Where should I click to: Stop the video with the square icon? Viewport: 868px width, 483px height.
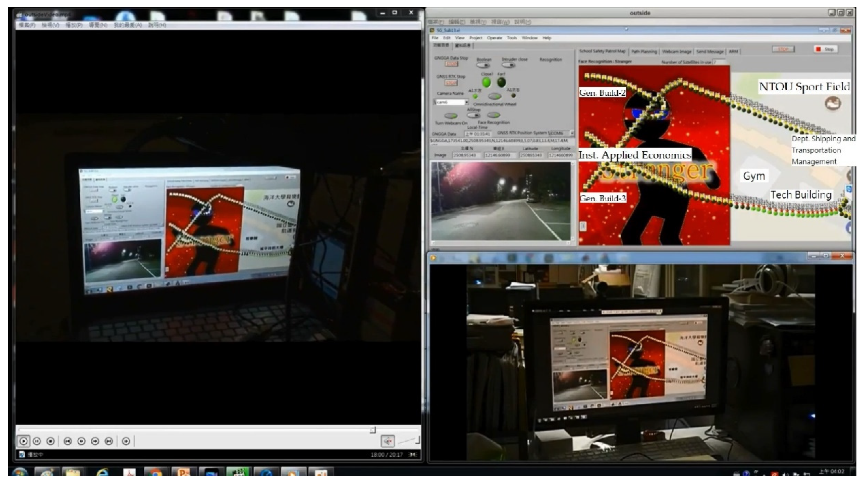pos(50,441)
